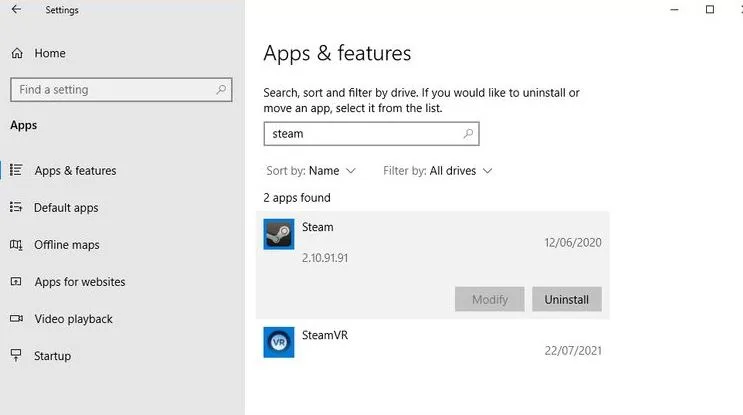The image size is (743, 415).
Task: Open Apps for websites settings
Action: (80, 282)
